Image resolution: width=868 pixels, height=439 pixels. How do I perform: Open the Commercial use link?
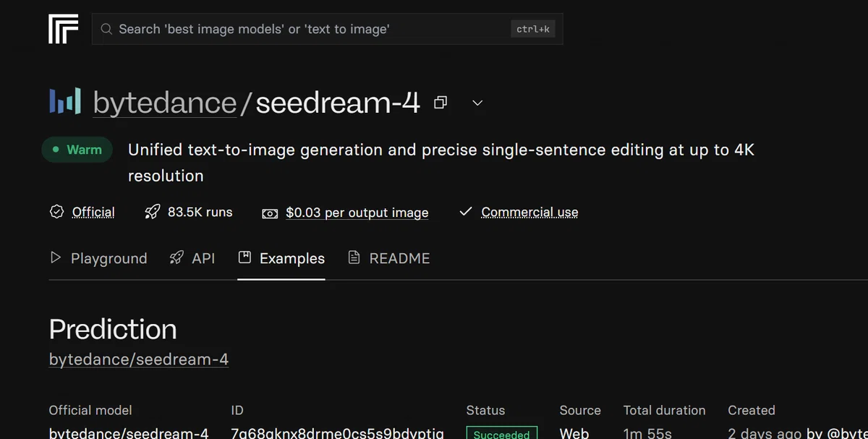529,212
